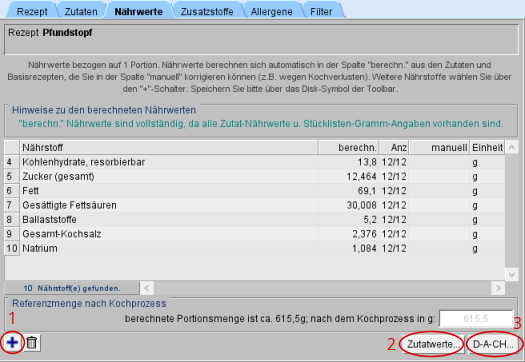Screen dimensions: 525x362
Task: Sort by the Nährstoff column header
Action: pyautogui.click(x=168, y=147)
